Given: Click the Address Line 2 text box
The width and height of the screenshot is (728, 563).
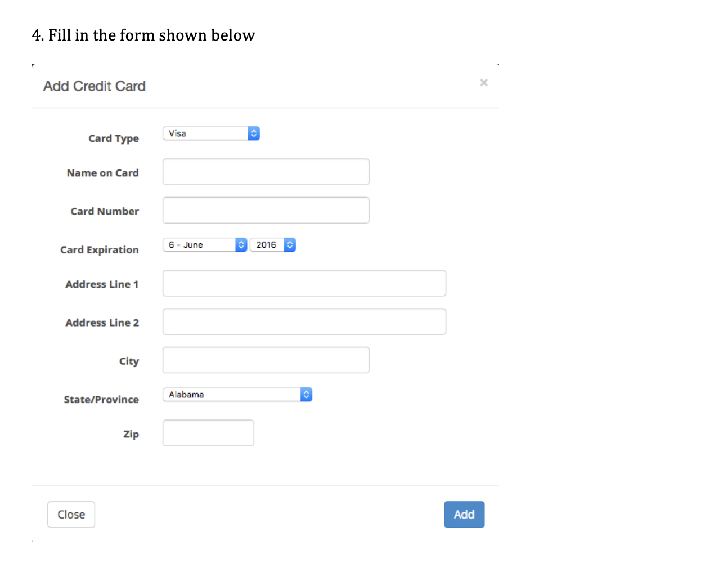Looking at the screenshot, I should [304, 321].
